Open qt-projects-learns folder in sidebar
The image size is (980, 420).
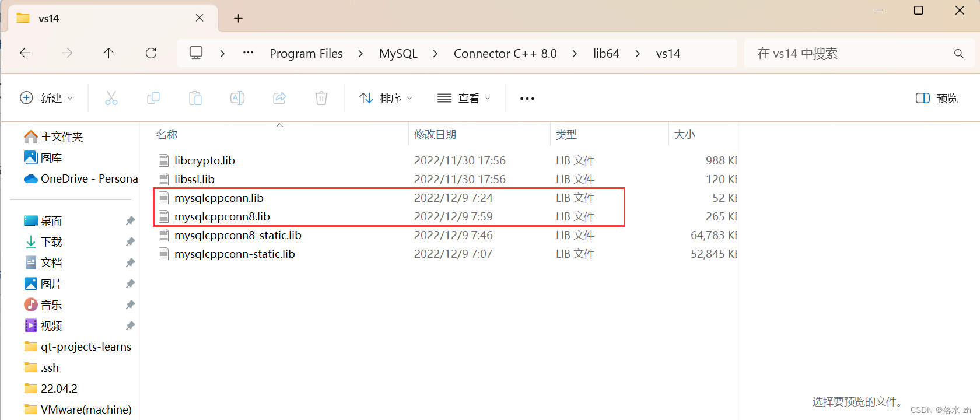[78, 346]
